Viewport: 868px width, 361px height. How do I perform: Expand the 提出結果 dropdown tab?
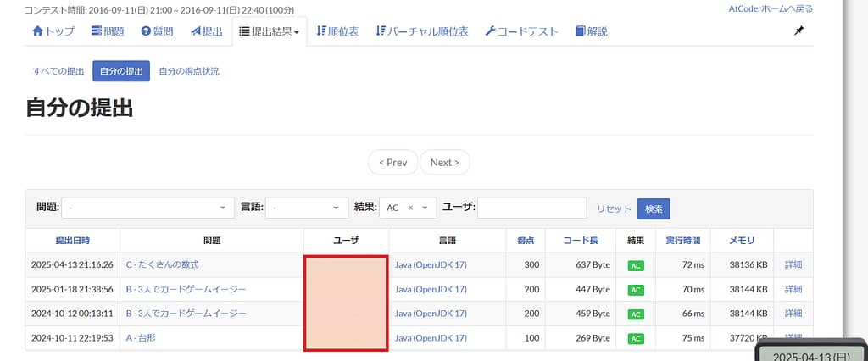pyautogui.click(x=269, y=31)
